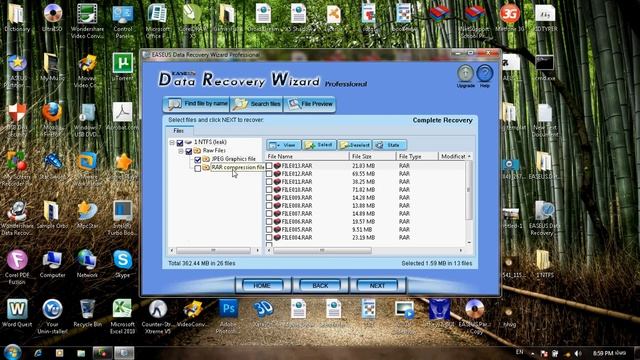The image size is (640, 360).
Task: Check the RAR compression file checkbox
Action: [198, 168]
